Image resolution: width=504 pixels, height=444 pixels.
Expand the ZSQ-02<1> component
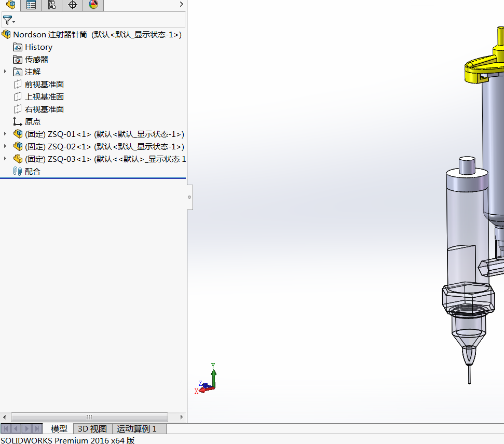coord(5,146)
